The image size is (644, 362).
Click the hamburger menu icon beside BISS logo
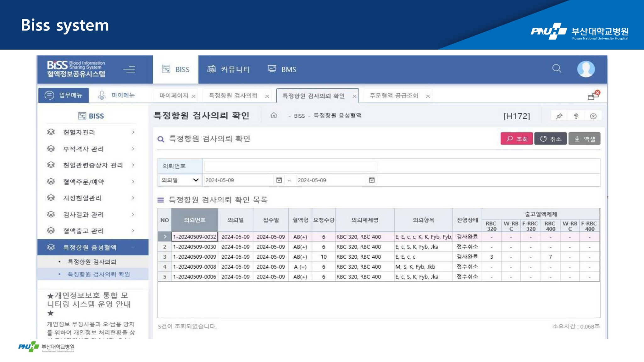pos(129,69)
